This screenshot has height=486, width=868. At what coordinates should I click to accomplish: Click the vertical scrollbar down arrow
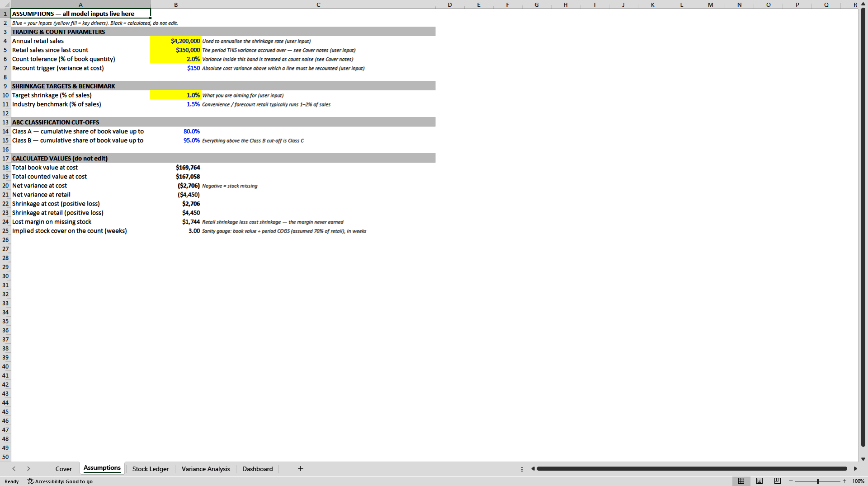(x=863, y=459)
